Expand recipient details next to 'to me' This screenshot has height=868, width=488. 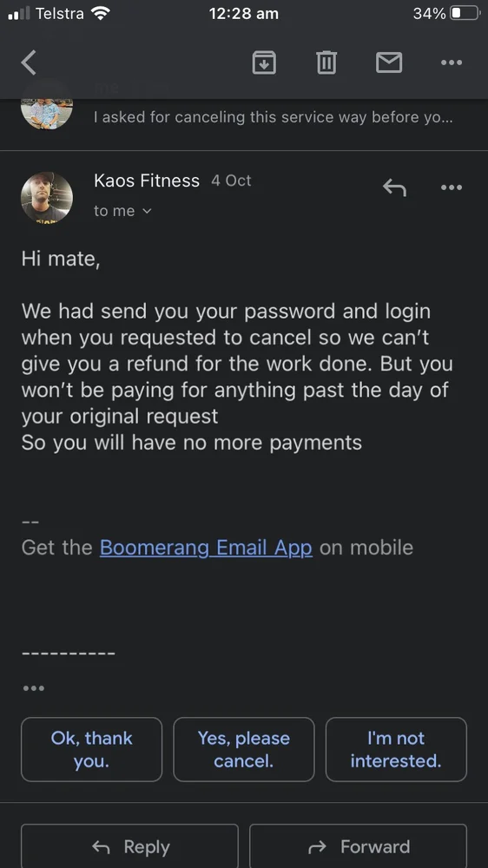(147, 211)
